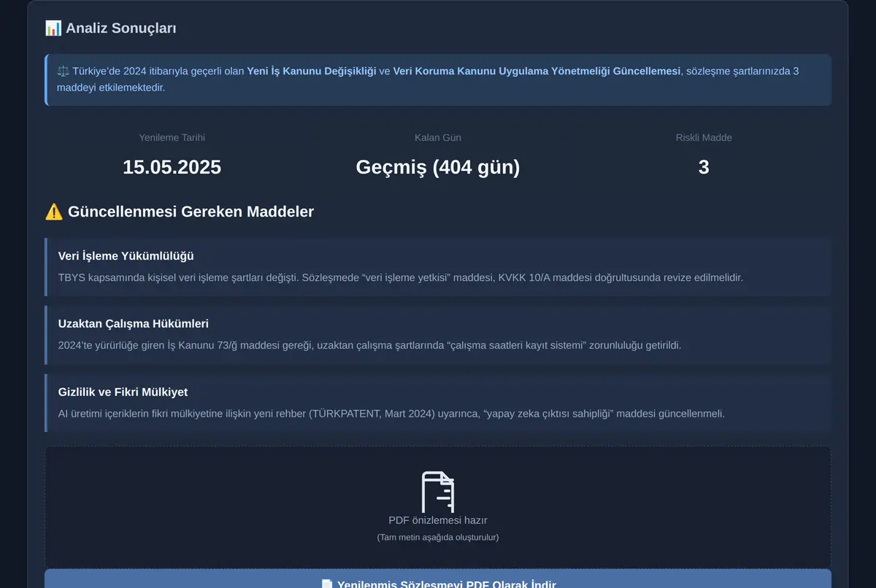Click the Analiz Sonuçları heading
This screenshot has width=876, height=588.
tap(120, 28)
